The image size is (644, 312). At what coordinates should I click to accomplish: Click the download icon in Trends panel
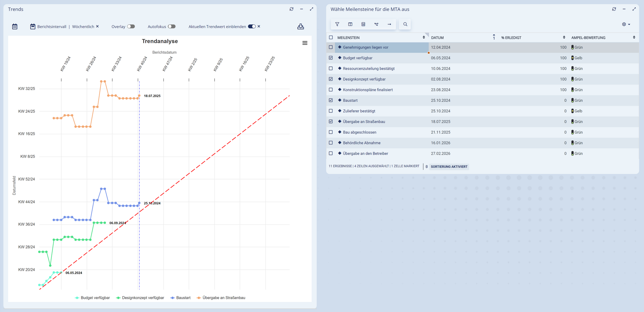(x=301, y=27)
